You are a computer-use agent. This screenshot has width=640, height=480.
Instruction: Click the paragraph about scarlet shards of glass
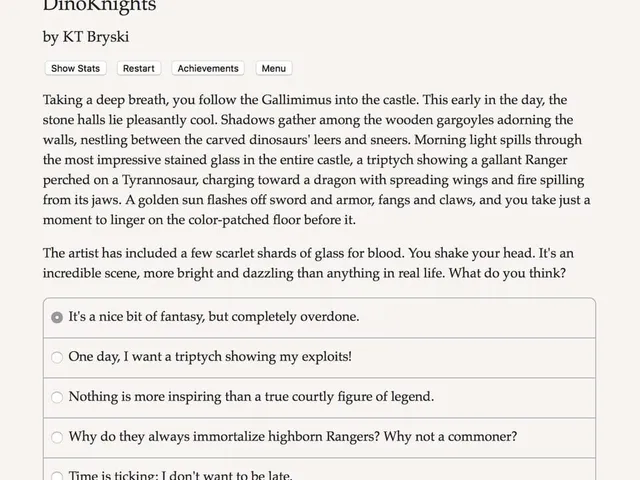click(x=308, y=263)
